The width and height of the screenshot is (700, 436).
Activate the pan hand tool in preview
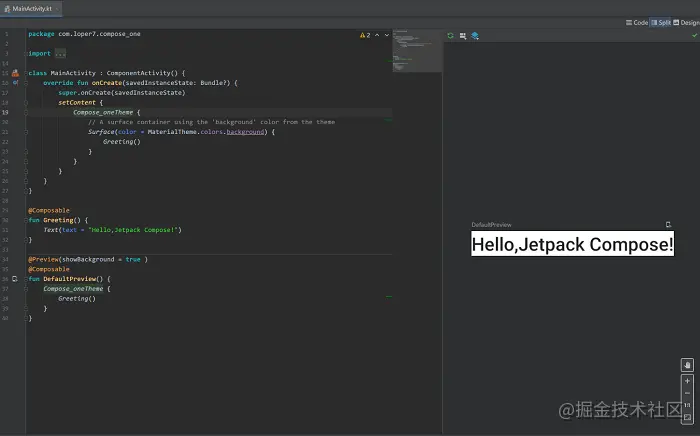[x=687, y=365]
